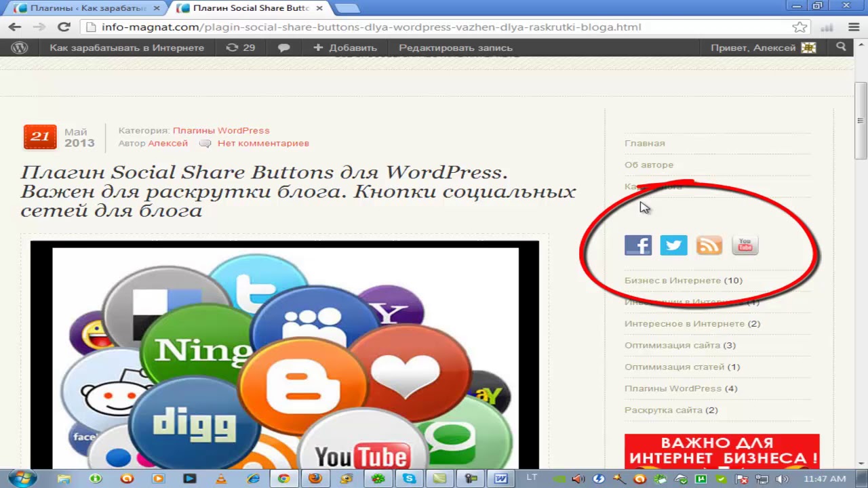Open category 'Оптимизация статей' (1)

(674, 367)
